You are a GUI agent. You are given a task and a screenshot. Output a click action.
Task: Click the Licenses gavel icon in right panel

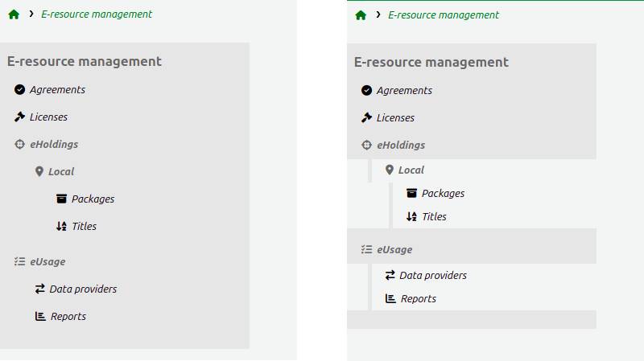(x=367, y=118)
